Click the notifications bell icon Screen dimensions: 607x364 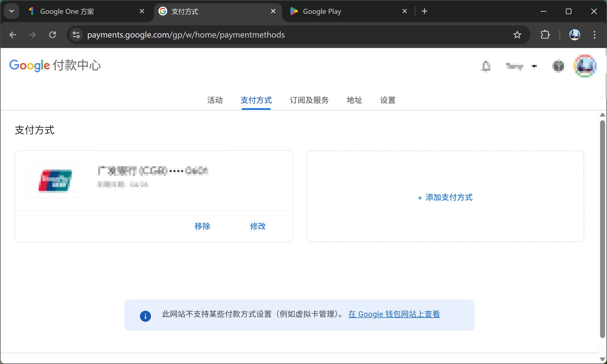(x=486, y=66)
